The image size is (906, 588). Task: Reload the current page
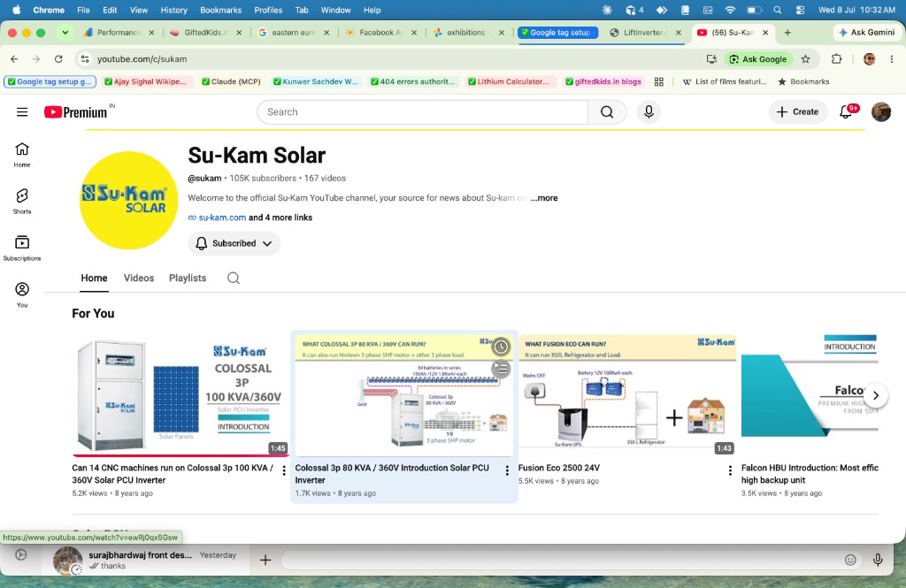coord(58,59)
